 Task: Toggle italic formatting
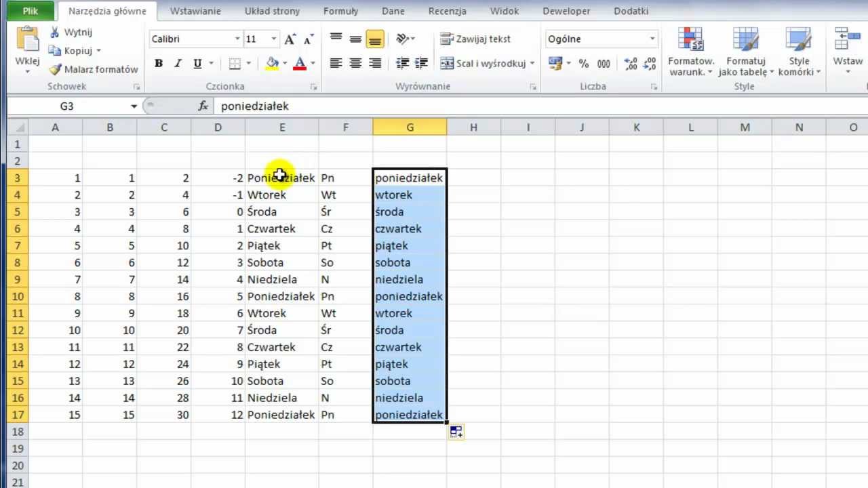[x=178, y=63]
